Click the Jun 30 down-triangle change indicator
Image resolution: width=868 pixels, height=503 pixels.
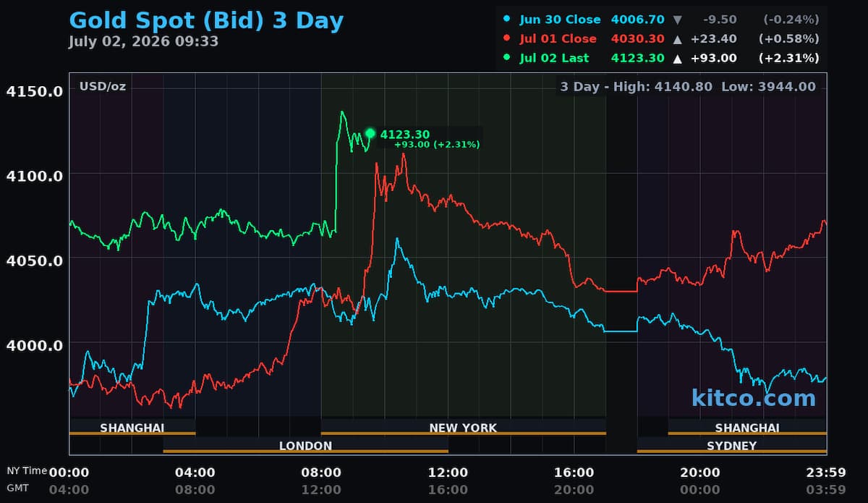click(x=676, y=20)
